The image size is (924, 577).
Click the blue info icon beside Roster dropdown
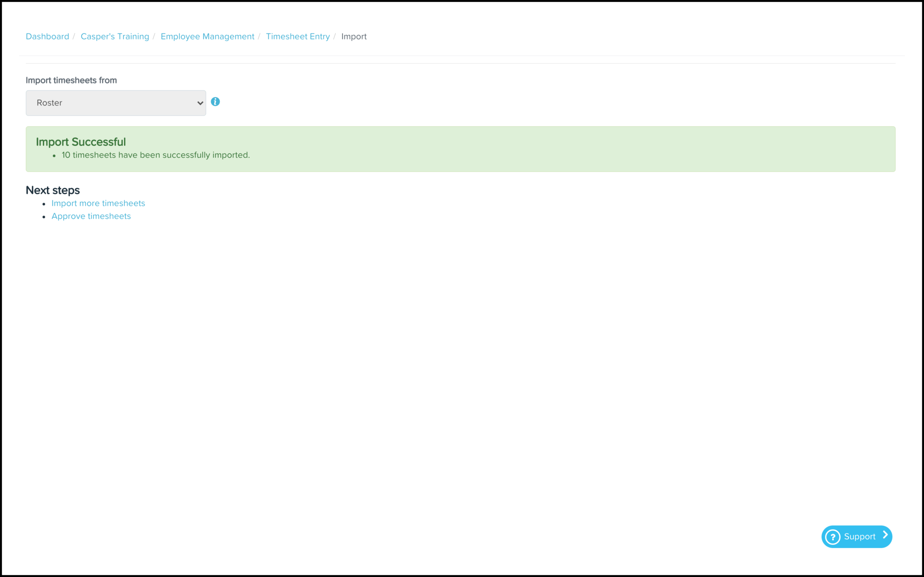coord(215,101)
